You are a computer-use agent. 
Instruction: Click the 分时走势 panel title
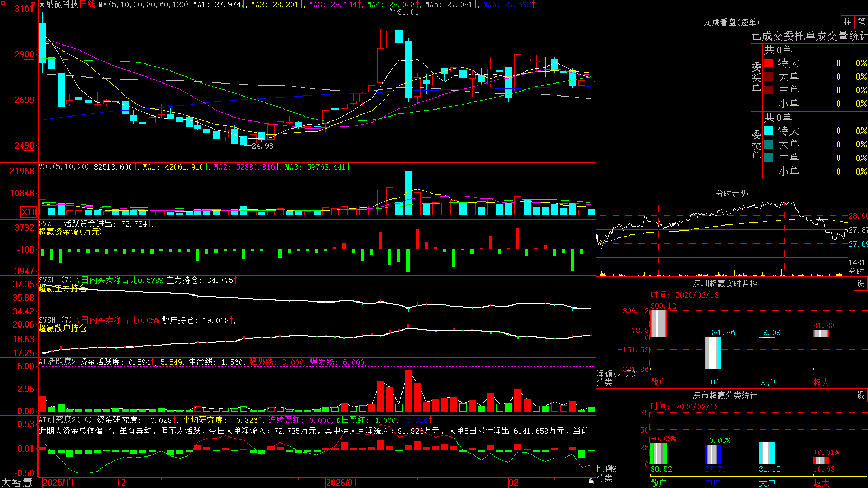coord(731,194)
